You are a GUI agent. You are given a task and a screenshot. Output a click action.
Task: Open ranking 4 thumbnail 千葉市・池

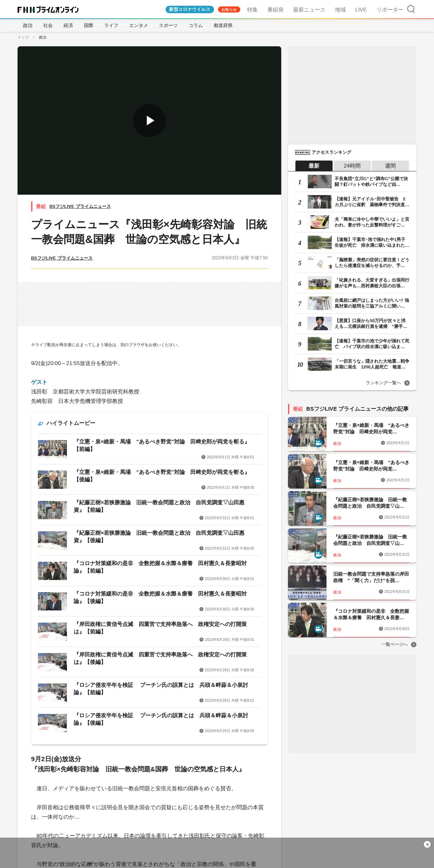[320, 242]
